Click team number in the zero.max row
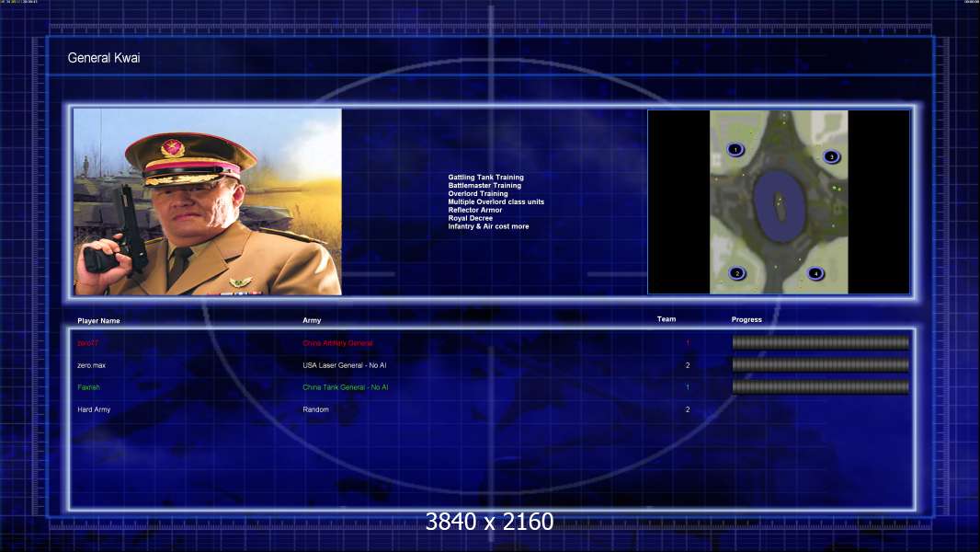 click(688, 365)
